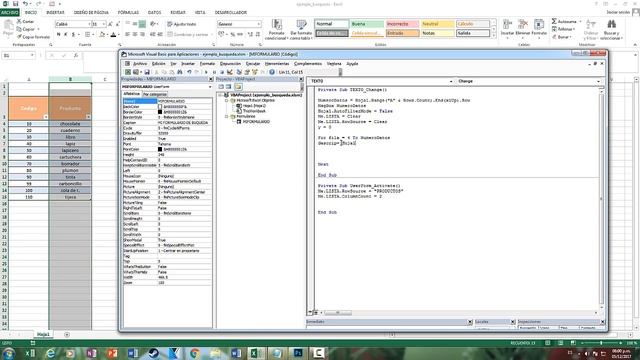Open Change procedure dropdown in code window
The image size is (640, 360).
tap(598, 81)
